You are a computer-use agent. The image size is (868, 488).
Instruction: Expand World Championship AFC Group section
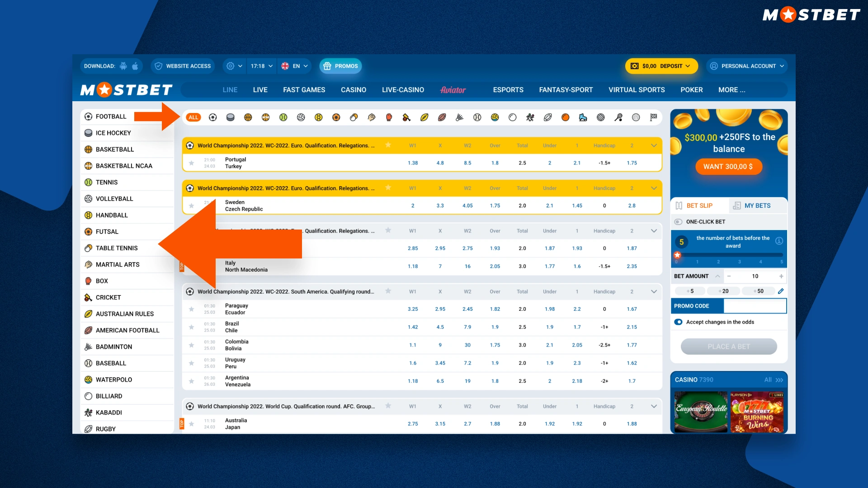[655, 406]
